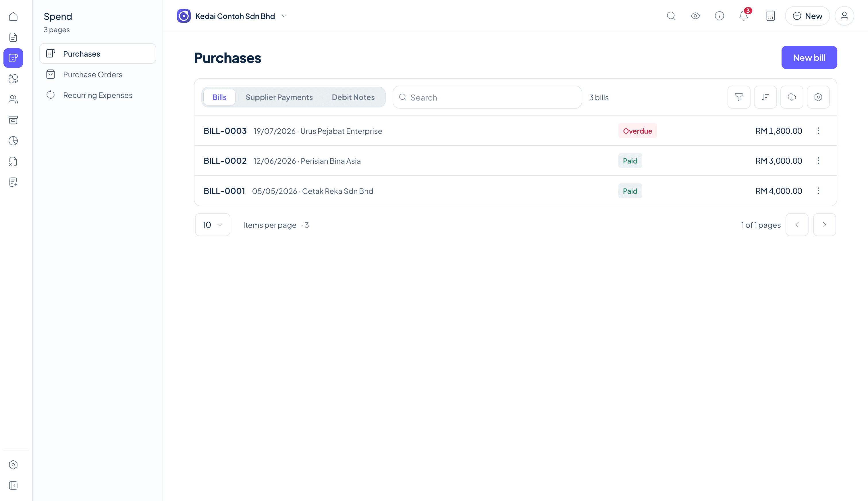The image size is (868, 501).
Task: Open the three-dot menu for BILL-0002
Action: [819, 161]
